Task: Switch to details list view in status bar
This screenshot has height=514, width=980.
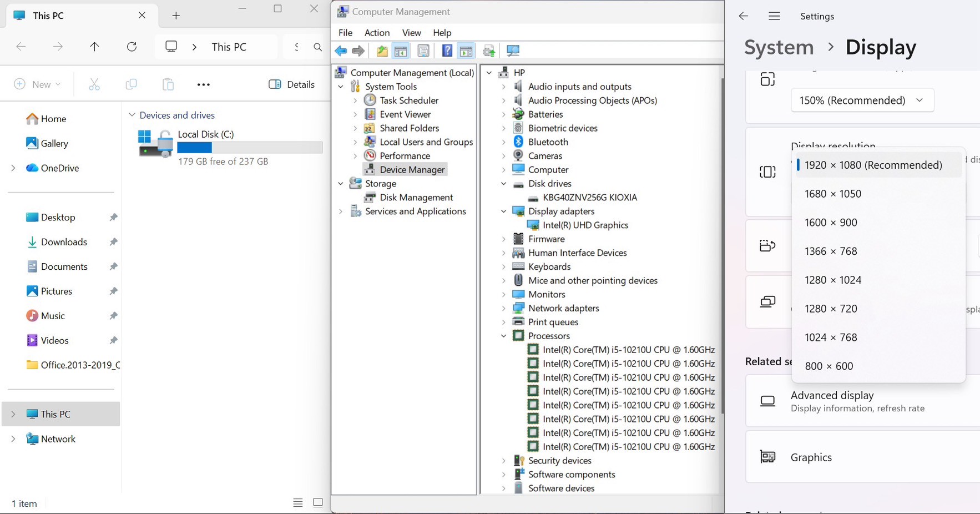Action: [298, 503]
